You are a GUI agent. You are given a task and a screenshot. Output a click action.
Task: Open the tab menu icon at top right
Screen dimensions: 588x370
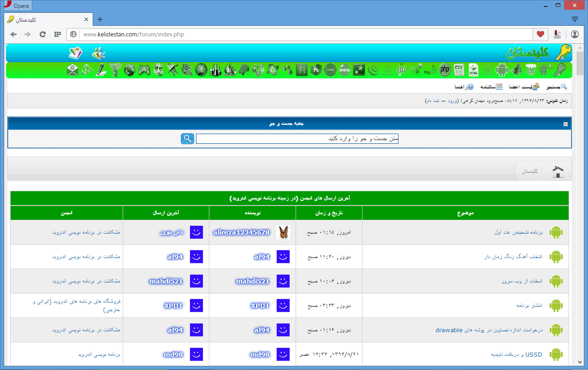[x=575, y=19]
